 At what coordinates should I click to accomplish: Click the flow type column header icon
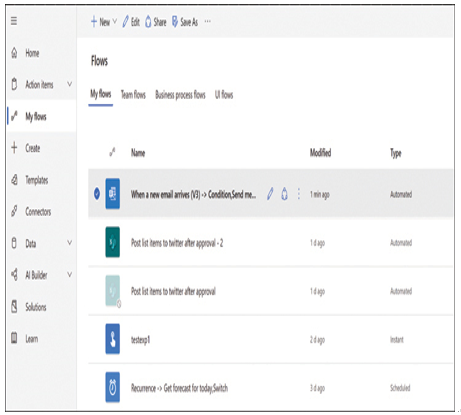pyautogui.click(x=113, y=153)
